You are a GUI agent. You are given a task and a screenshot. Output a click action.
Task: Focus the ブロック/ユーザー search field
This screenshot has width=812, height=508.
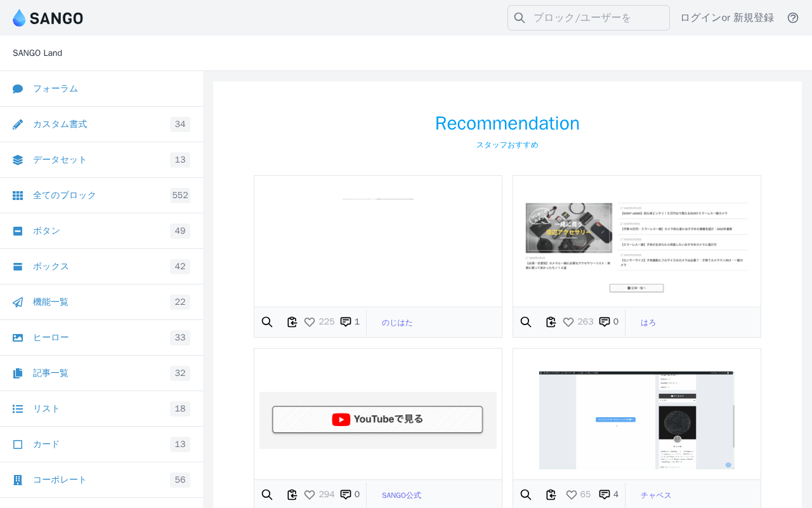(589, 18)
